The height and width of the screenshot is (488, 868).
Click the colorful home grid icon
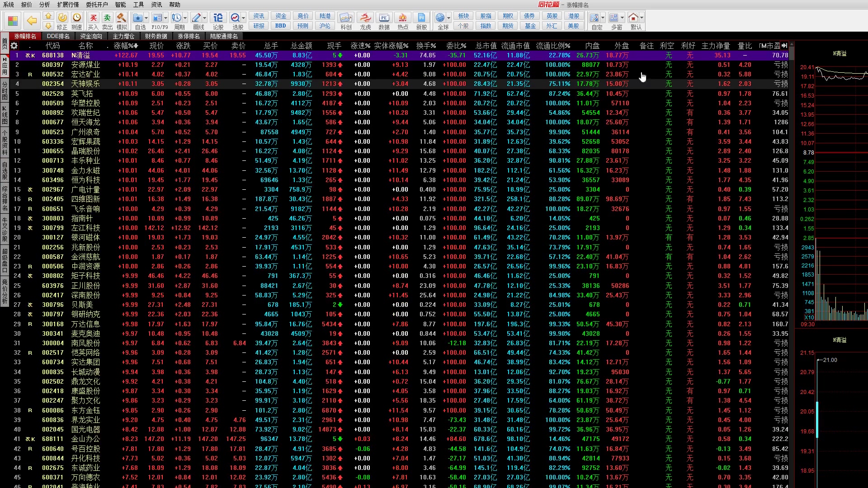pos(13,21)
